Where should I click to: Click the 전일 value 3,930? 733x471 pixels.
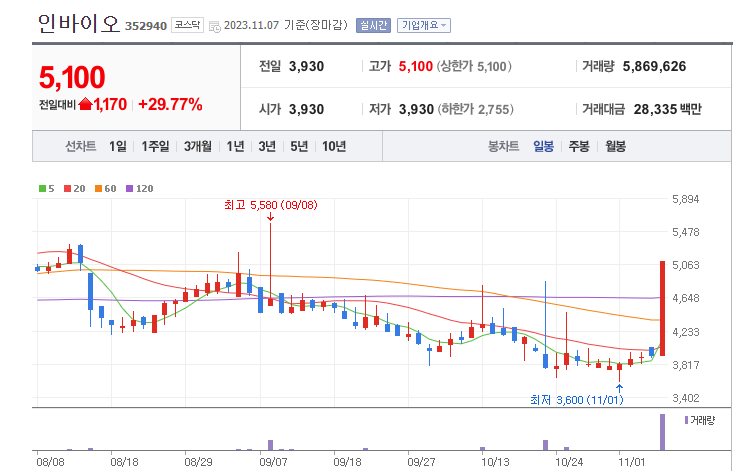306,66
